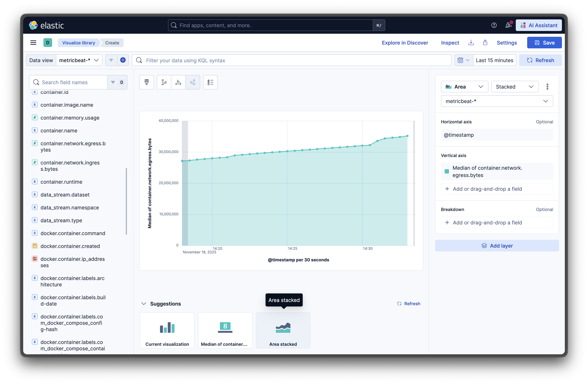Open left vertical axis settings icon
This screenshot has width=588, height=384.
point(164,82)
